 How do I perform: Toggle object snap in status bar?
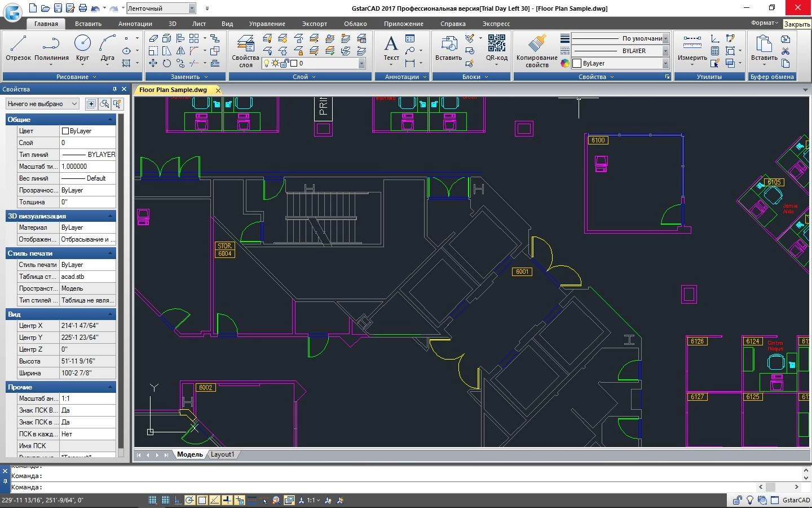(202, 500)
